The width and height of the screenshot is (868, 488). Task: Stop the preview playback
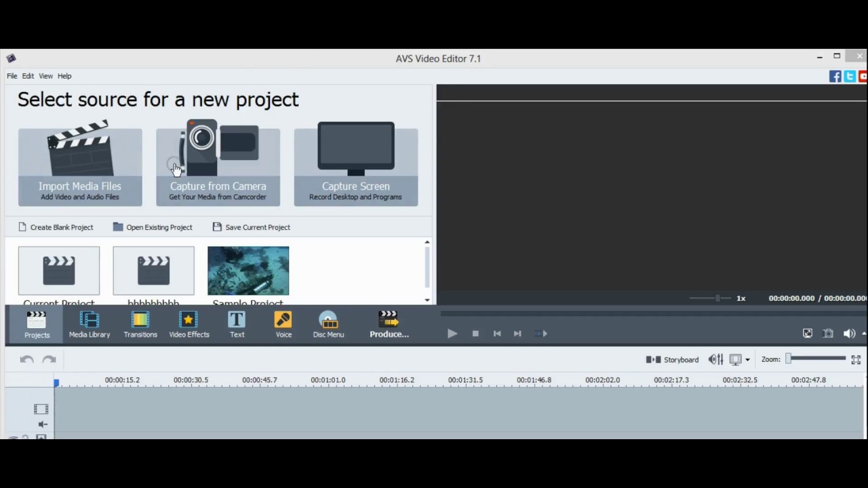[475, 333]
